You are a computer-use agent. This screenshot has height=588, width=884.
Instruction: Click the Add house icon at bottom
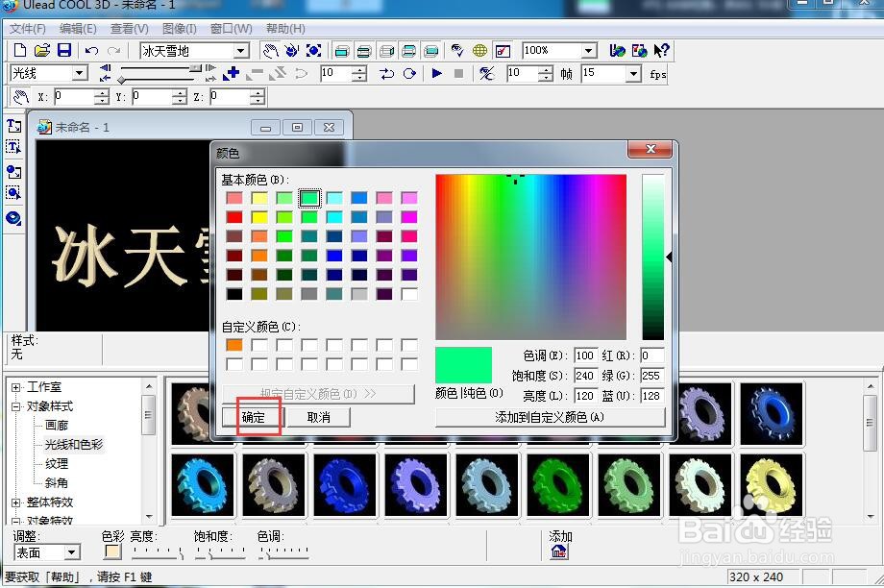(558, 551)
